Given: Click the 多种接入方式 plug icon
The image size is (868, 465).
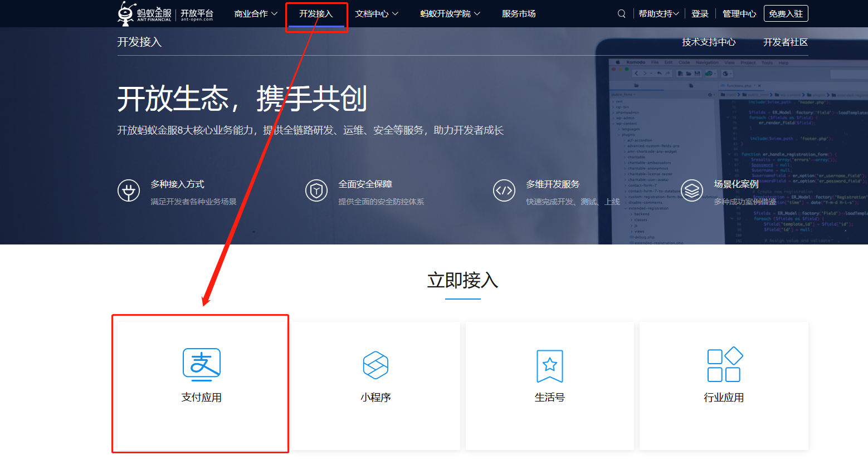Looking at the screenshot, I should click(x=129, y=191).
